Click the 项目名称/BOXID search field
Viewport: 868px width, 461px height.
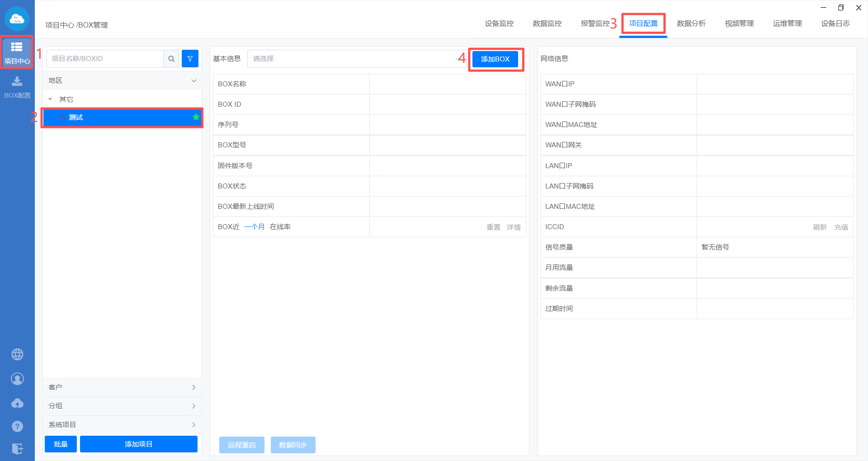(105, 59)
